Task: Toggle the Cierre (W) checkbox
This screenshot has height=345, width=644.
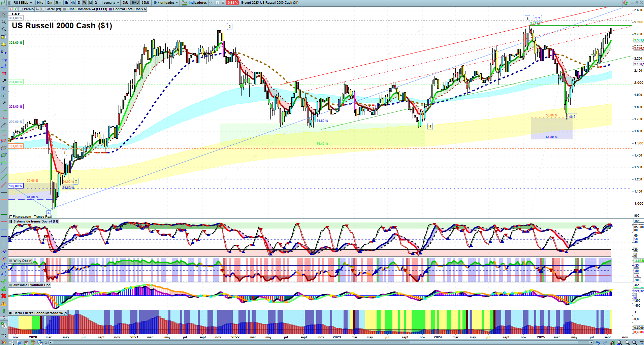Action: (43, 9)
